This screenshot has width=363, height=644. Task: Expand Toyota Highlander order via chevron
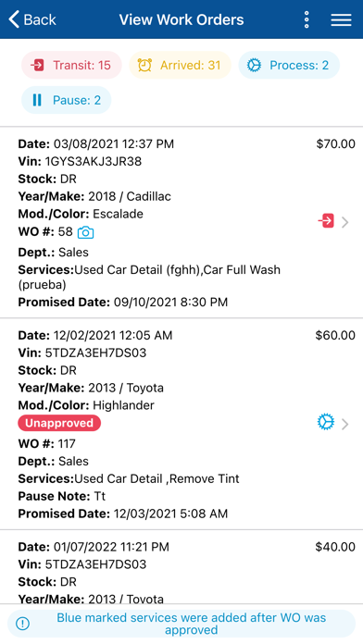pos(344,424)
